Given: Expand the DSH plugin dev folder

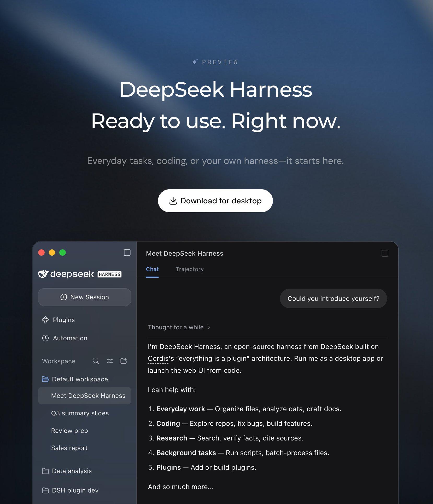Looking at the screenshot, I should (x=71, y=490).
